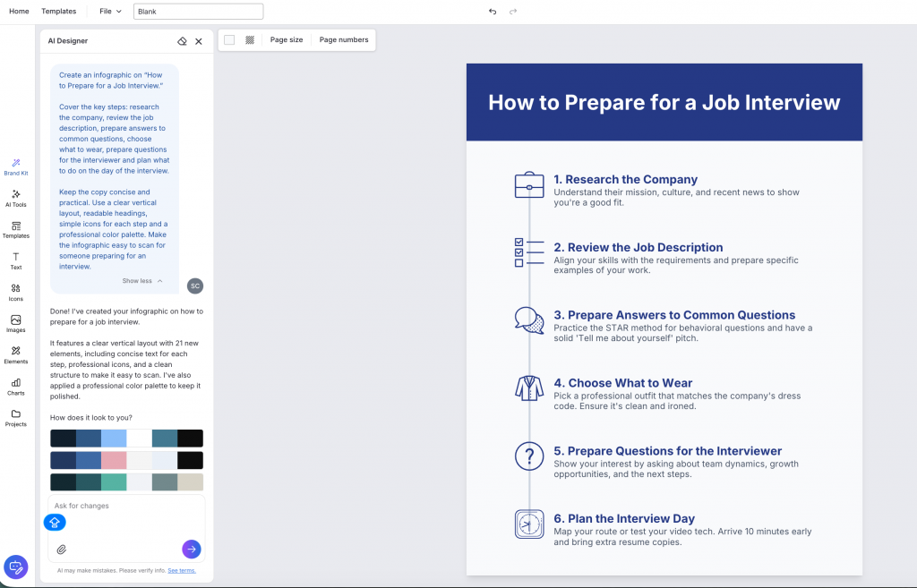Click the blue upgrade arrow badge
917x588 pixels.
[x=55, y=522]
